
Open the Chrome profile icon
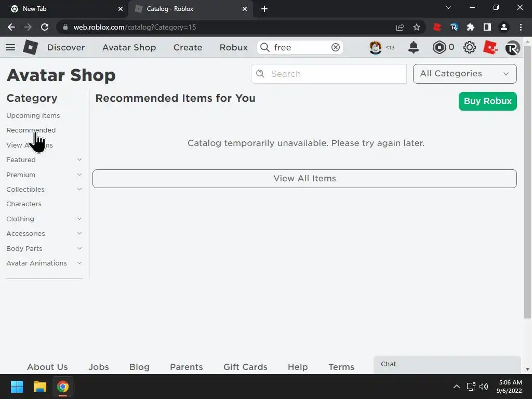pos(504,27)
